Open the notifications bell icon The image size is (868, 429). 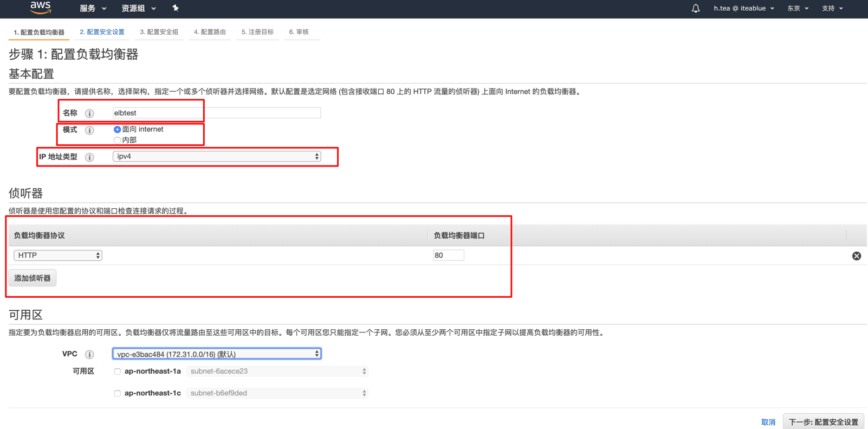[696, 9]
